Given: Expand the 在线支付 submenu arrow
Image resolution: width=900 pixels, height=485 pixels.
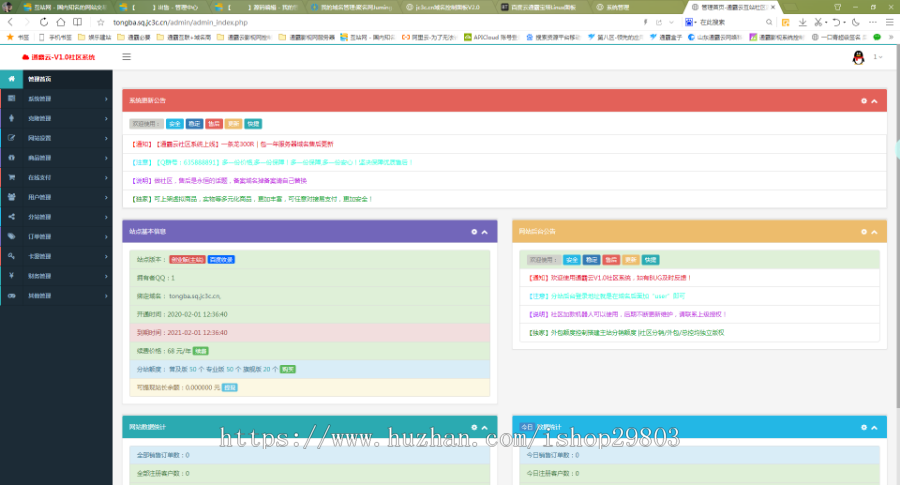Looking at the screenshot, I should (106, 178).
